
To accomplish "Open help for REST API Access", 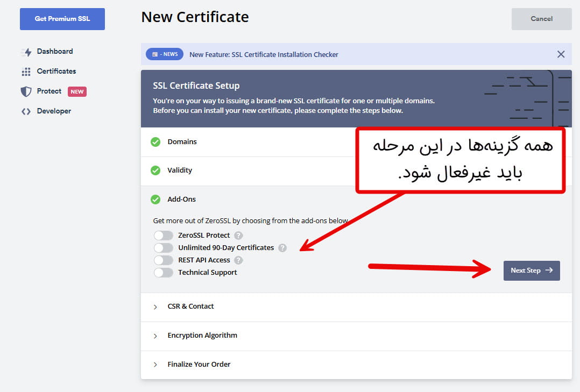I will point(238,260).
